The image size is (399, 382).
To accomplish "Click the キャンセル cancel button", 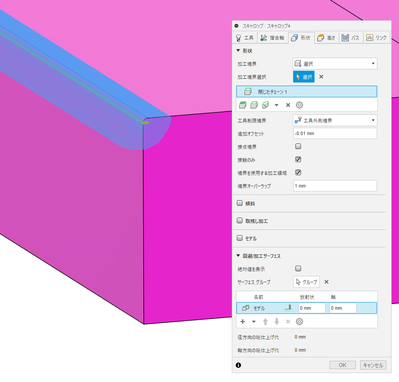I will (x=373, y=365).
